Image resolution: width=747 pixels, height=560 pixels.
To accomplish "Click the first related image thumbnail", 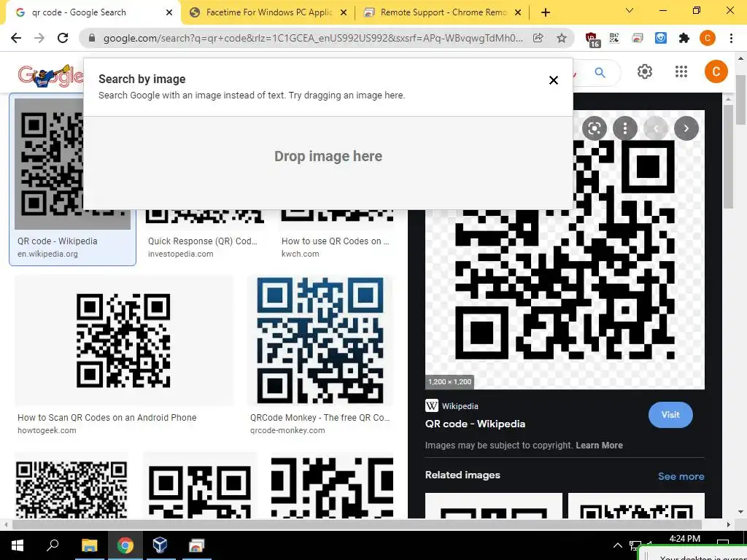I will click(494, 506).
